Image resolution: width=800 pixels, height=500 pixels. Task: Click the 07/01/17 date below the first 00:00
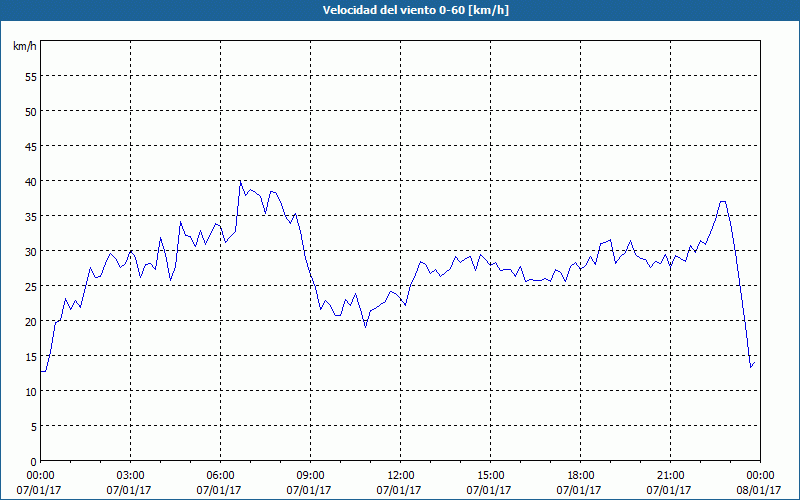pos(39,490)
